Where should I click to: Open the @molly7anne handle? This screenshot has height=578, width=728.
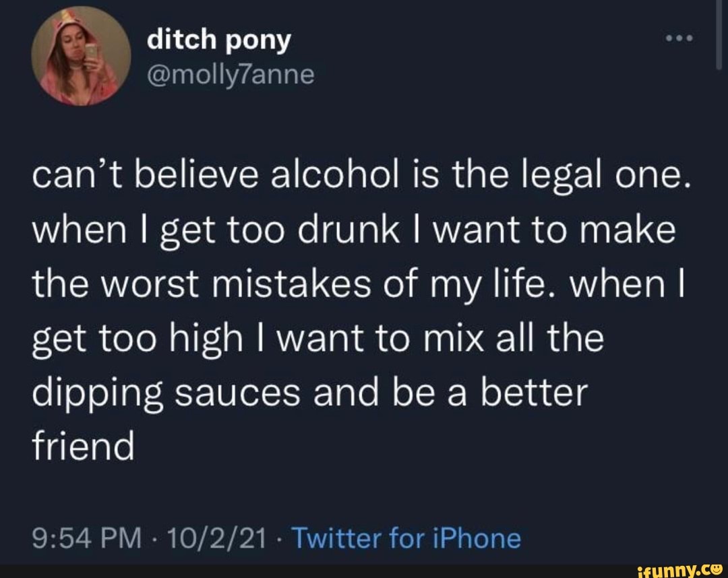231,75
